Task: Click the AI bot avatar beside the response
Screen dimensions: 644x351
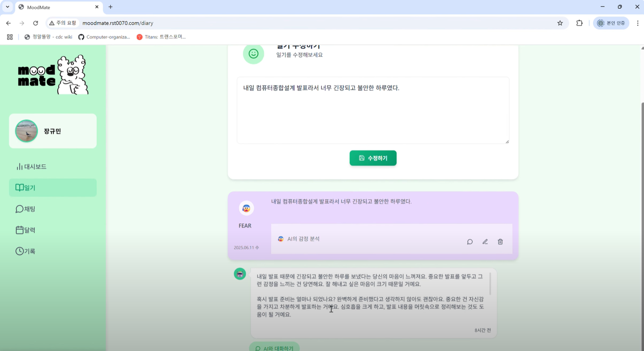Action: (x=240, y=274)
